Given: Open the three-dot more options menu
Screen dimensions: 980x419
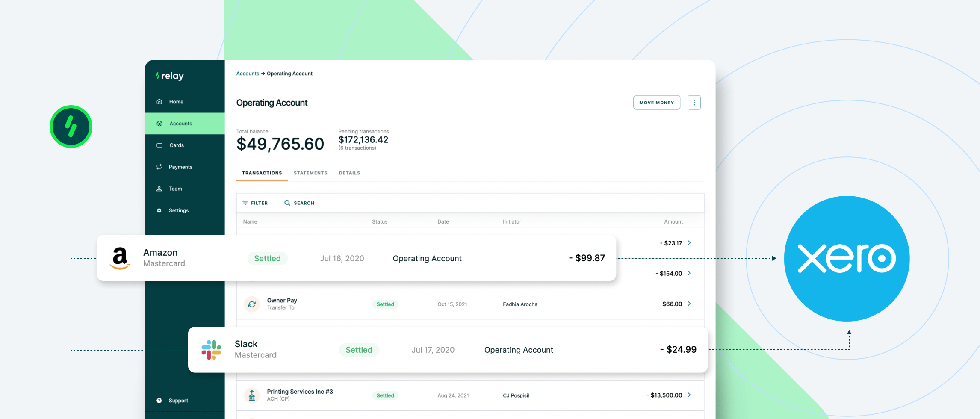Looking at the screenshot, I should pyautogui.click(x=694, y=103).
